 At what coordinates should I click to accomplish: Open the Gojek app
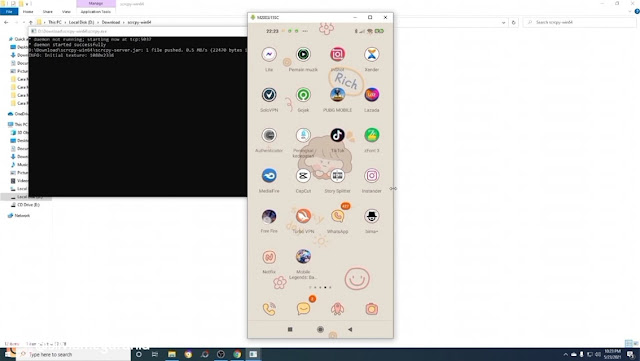point(303,95)
